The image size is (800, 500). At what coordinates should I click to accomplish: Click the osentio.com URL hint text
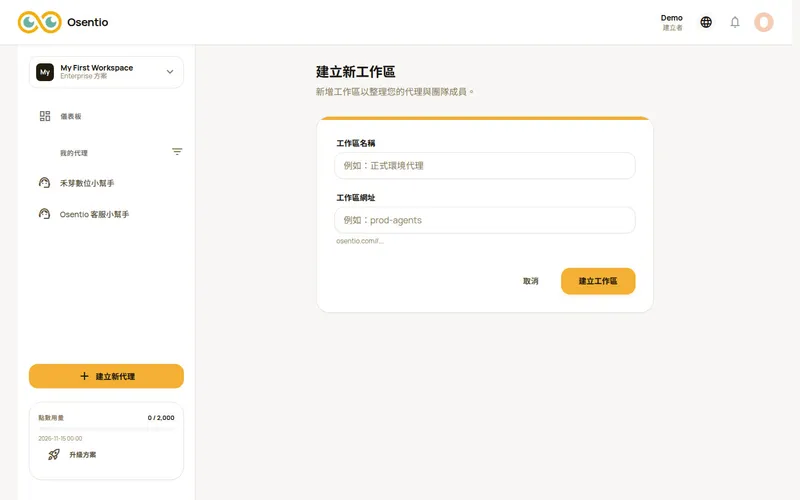(360, 241)
